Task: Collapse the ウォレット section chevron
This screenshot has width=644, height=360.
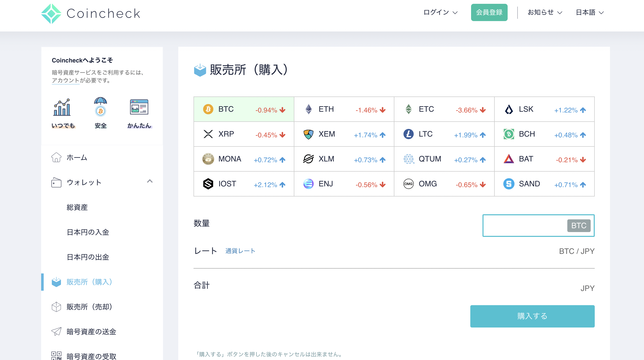Action: coord(150,181)
